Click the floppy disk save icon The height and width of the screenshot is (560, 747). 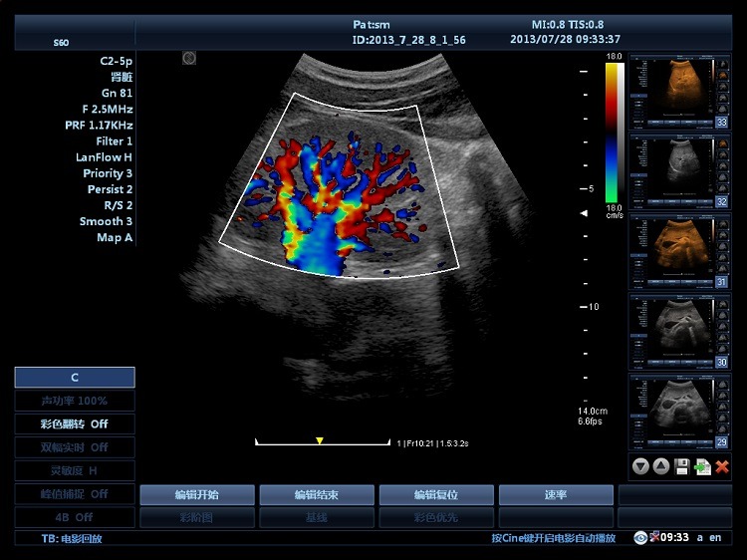pyautogui.click(x=681, y=466)
